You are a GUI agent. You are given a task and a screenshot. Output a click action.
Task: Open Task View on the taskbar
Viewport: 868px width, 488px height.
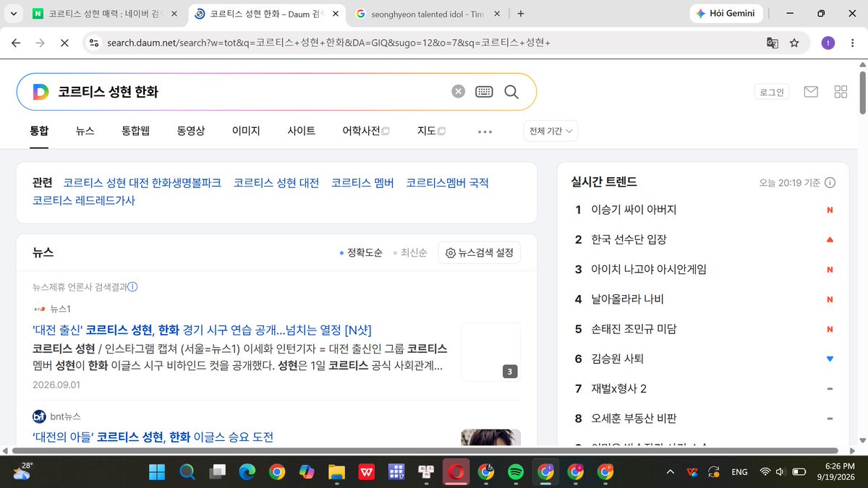(216, 472)
